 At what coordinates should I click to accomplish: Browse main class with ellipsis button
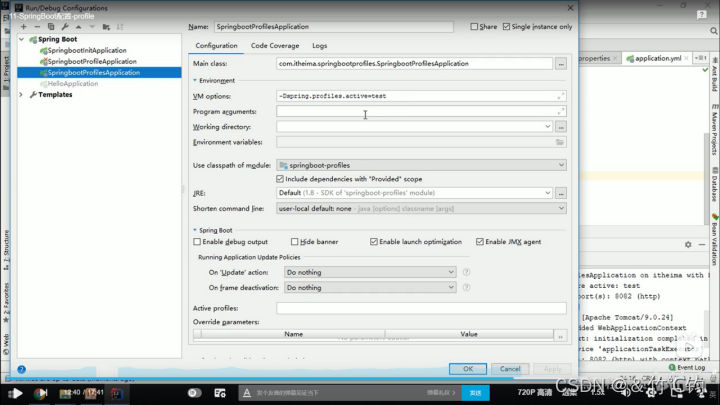561,64
